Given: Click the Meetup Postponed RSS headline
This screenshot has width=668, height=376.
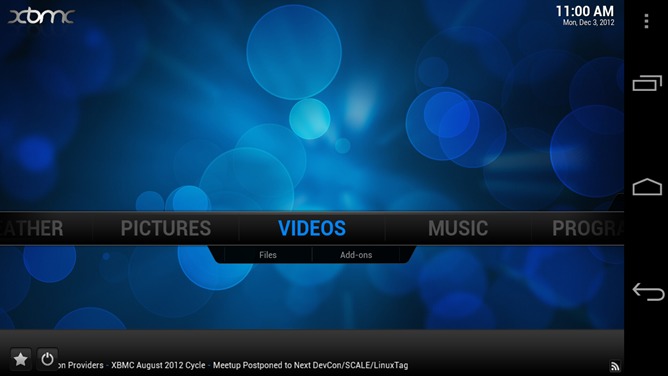Looking at the screenshot, I should coord(311,365).
